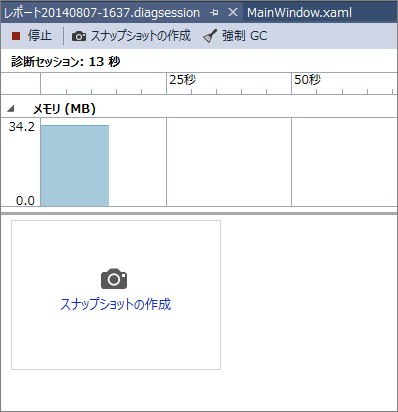The image size is (398, 412).
Task: Click the 50秒 marker on the timeline ruler
Action: pos(307,80)
